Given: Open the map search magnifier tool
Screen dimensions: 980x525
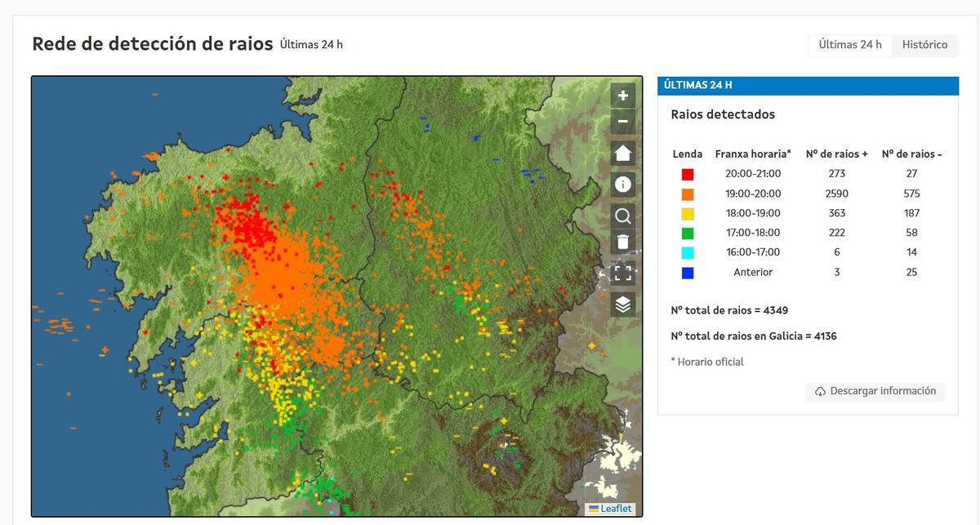Looking at the screenshot, I should tap(622, 216).
